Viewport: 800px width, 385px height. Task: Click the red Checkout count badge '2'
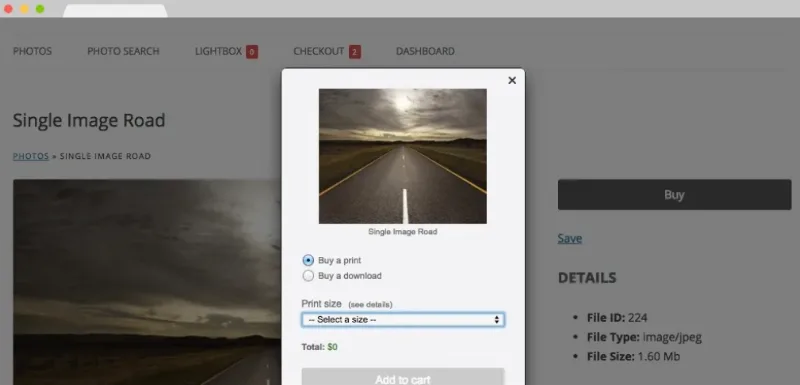point(355,52)
